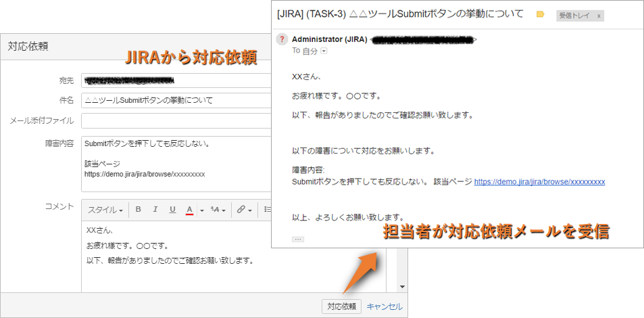Click the comment editor scrollbar down arrow
The width and height of the screenshot is (644, 318).
click(402, 287)
